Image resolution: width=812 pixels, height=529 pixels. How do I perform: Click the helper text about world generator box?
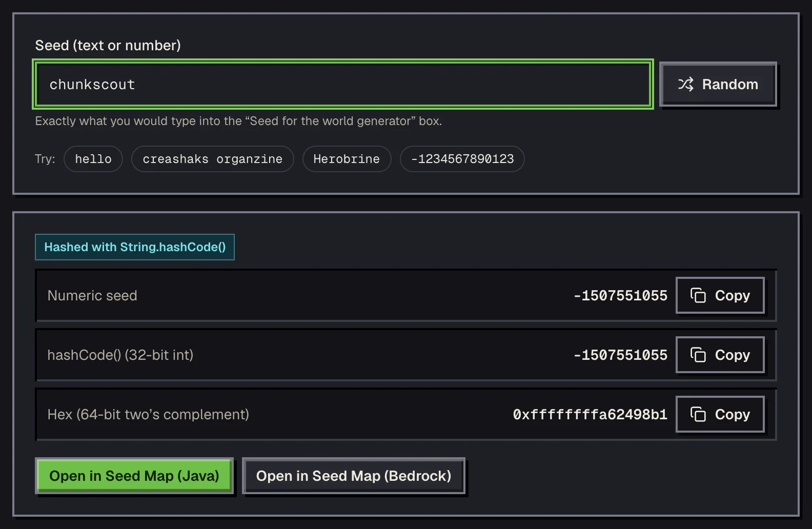238,121
